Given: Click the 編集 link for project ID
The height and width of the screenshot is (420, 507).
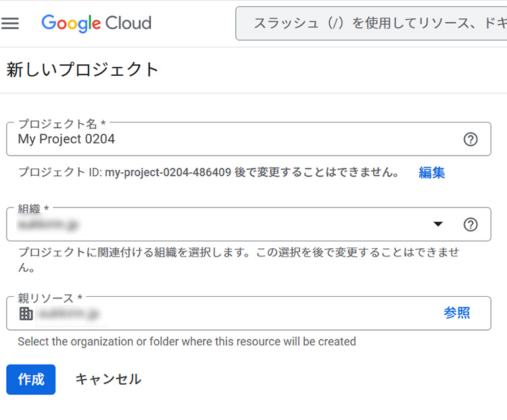Looking at the screenshot, I should pos(431,172).
